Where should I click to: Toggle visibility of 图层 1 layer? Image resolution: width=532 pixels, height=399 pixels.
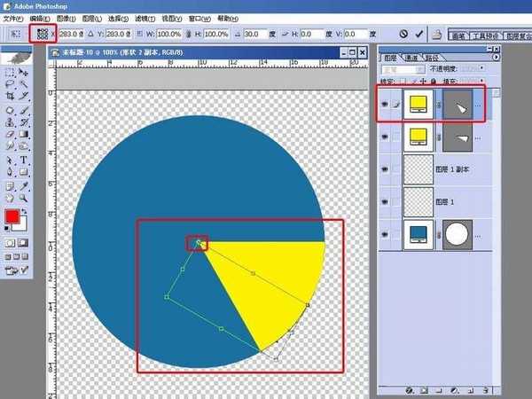coord(385,202)
